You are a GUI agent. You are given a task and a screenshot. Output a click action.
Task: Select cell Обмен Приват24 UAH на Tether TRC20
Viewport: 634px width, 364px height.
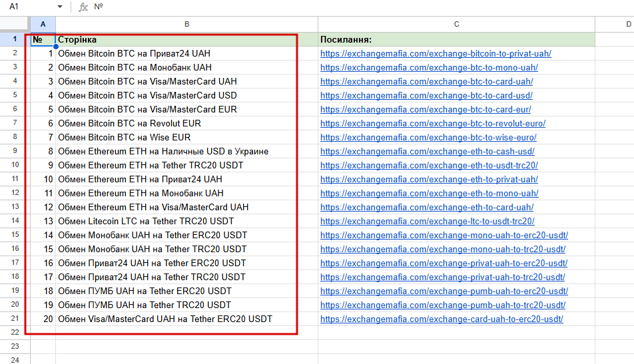(186, 277)
